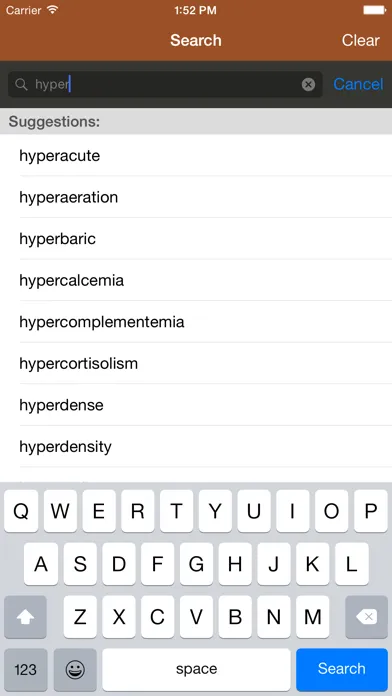Pick hyperdensity from suggestions
Viewport: 392px width, 696px height.
(x=196, y=446)
